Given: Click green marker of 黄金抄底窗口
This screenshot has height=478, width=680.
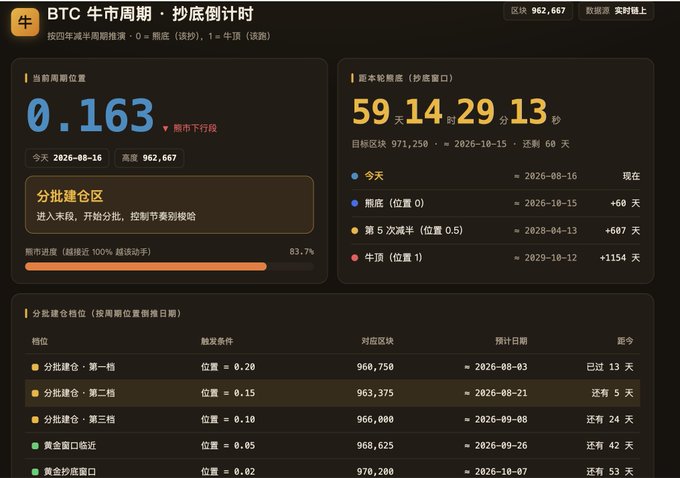Looking at the screenshot, I should click(x=35, y=471).
